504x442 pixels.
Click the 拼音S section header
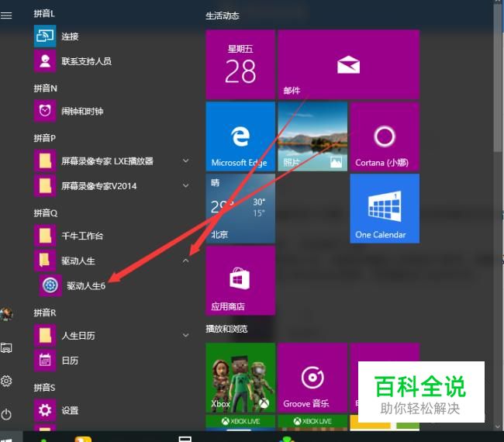[45, 388]
